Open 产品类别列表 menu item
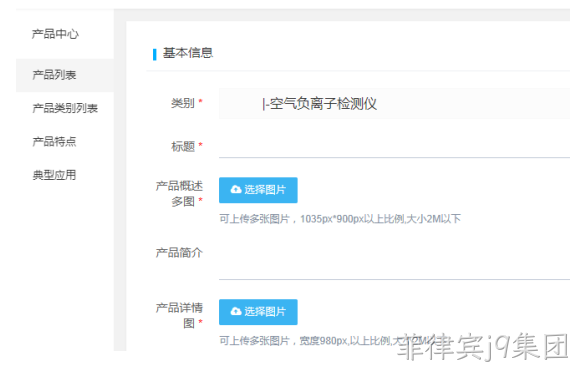 (65, 108)
